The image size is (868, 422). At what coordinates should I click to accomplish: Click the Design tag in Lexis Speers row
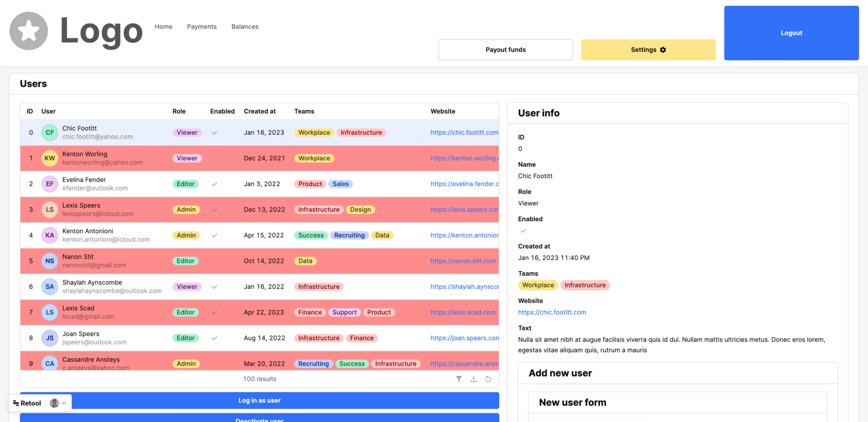point(360,210)
